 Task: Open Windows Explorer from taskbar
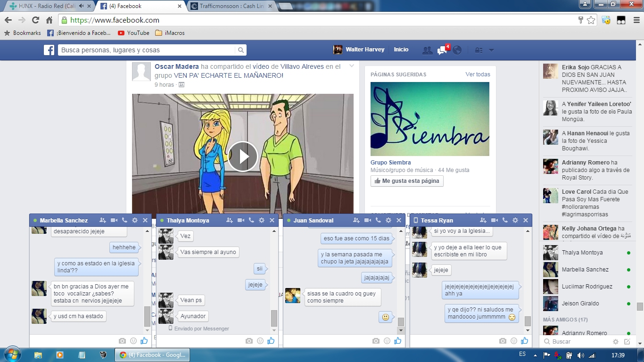click(x=38, y=355)
